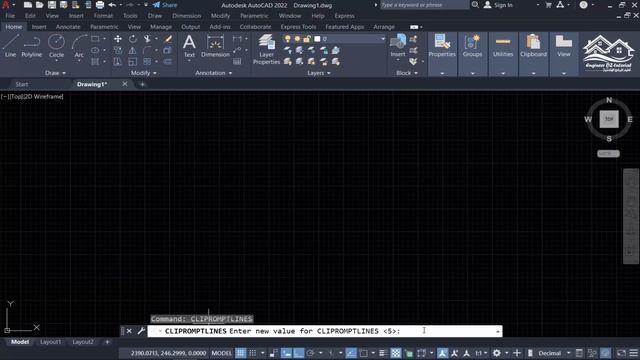Toggle layer on/off lightbulb icon

pos(288,39)
